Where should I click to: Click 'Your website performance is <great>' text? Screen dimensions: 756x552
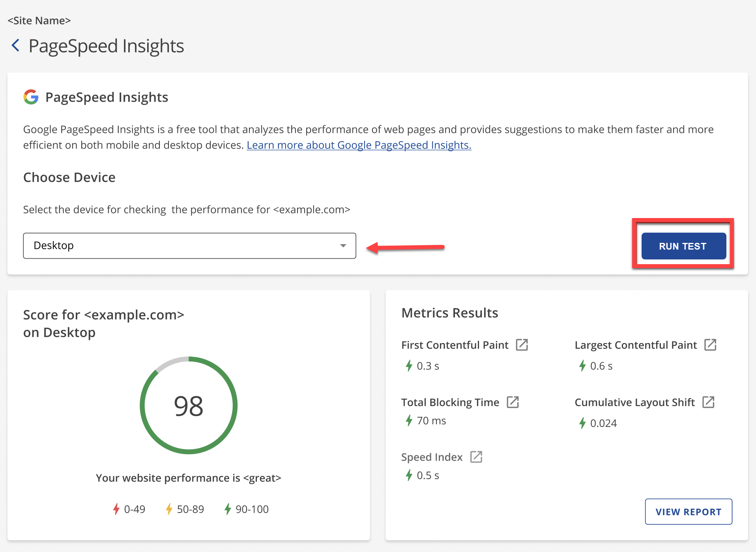189,478
